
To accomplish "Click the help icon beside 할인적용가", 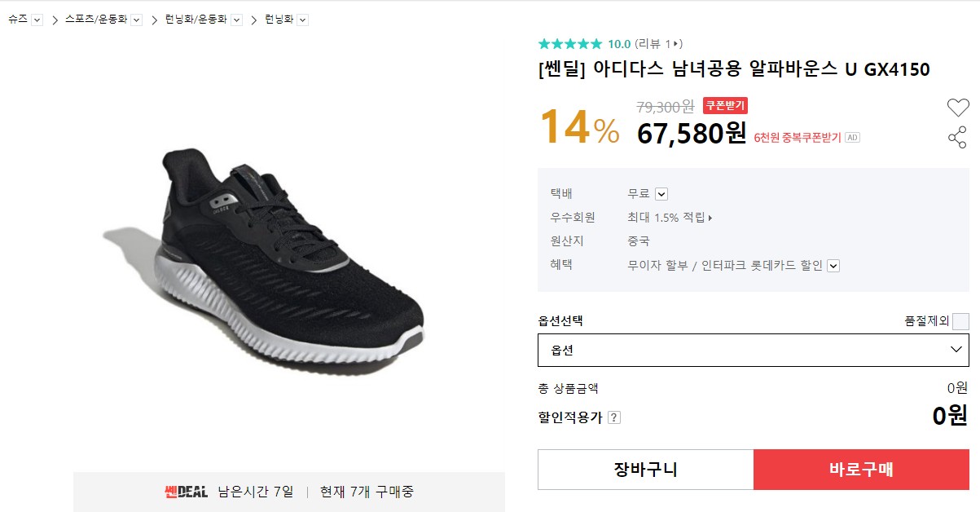I will (614, 417).
